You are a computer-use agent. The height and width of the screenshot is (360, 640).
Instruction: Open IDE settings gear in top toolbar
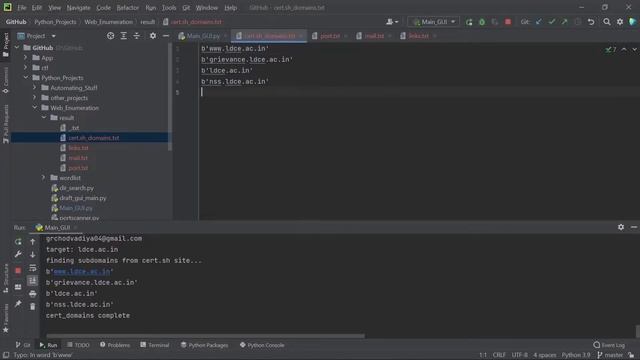[620, 22]
